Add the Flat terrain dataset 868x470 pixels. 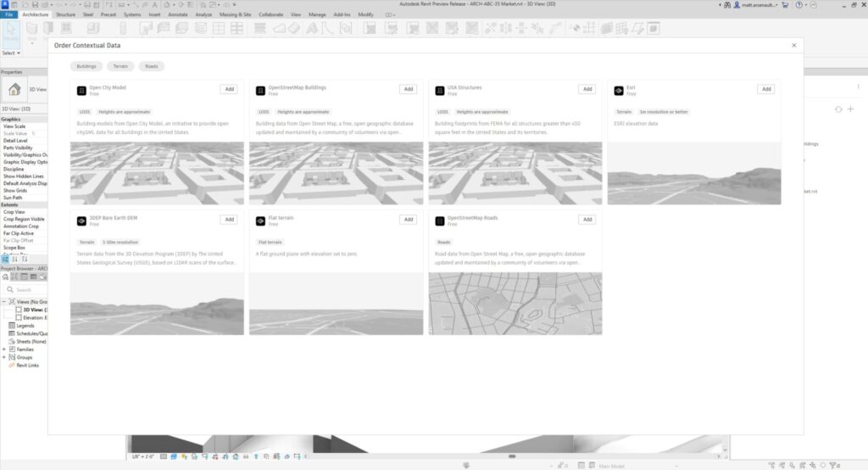point(409,220)
